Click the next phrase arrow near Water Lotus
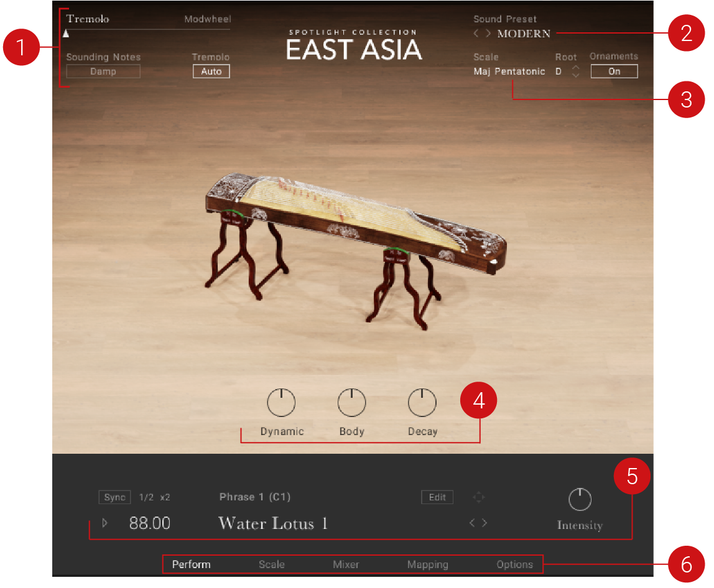Screen dimensions: 714x588 484,523
